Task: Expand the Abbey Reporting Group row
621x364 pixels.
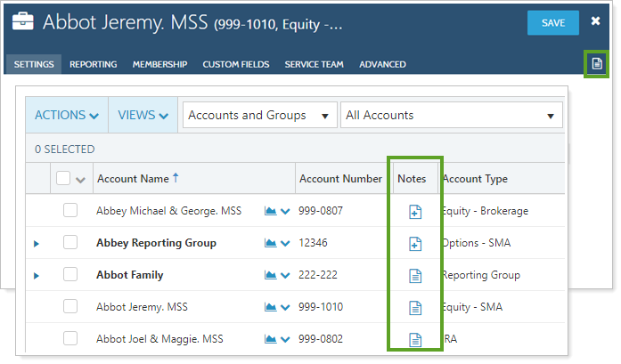Action: [37, 243]
